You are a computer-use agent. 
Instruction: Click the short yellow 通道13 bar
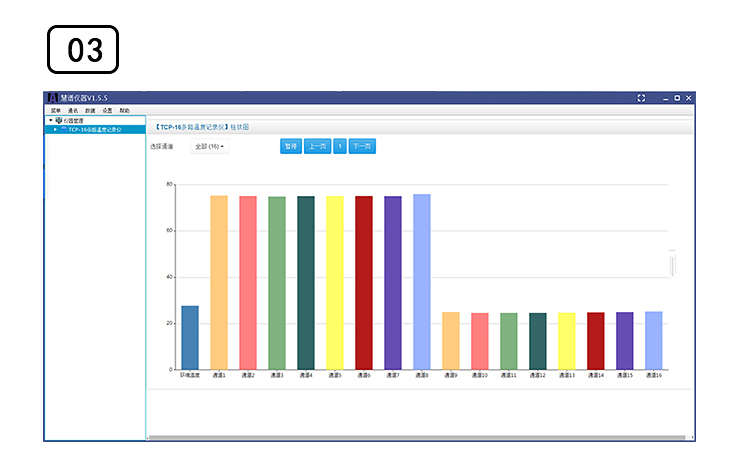(567, 341)
